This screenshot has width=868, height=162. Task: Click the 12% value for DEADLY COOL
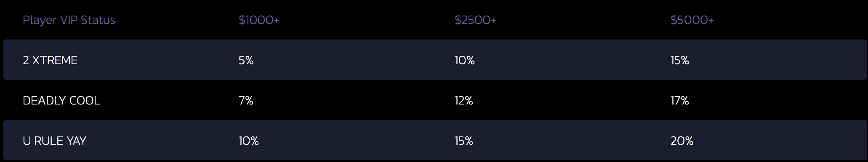pyautogui.click(x=464, y=101)
